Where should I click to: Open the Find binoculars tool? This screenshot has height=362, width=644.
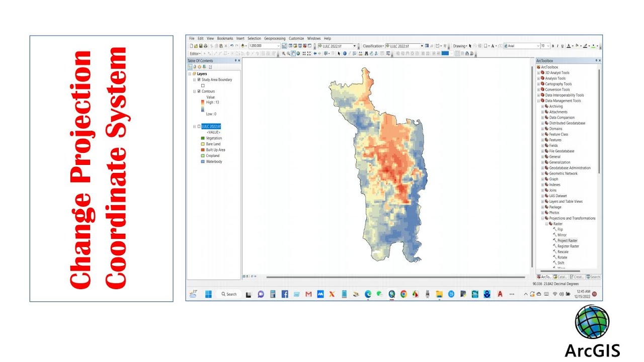pos(366,53)
